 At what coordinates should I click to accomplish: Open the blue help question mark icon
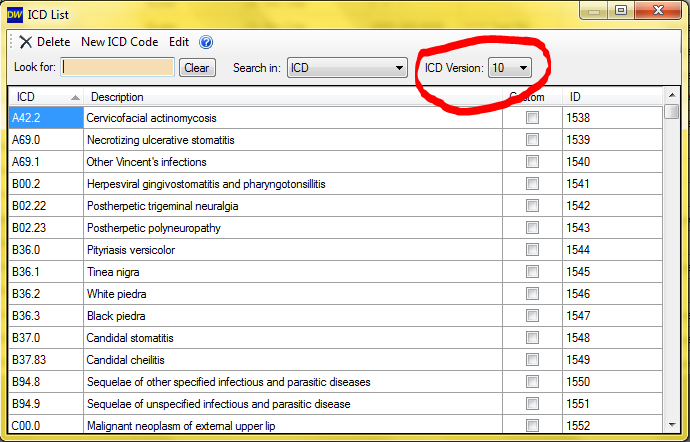[x=206, y=42]
